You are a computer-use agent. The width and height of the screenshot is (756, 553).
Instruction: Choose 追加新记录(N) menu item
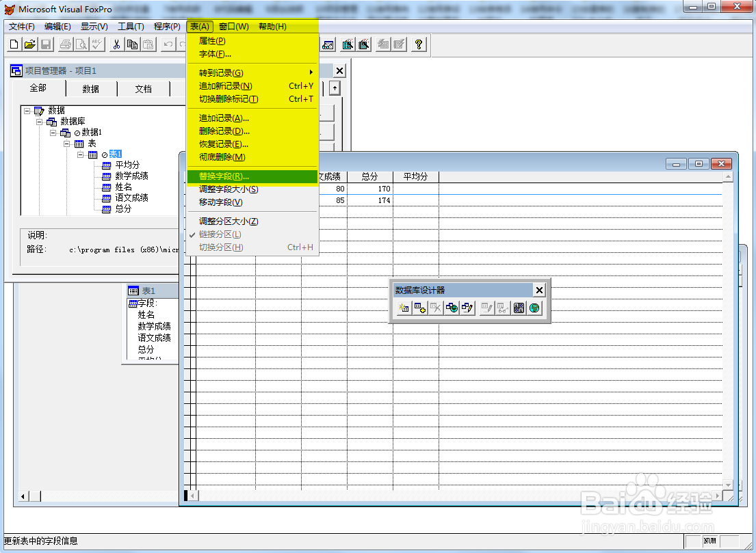[252, 85]
